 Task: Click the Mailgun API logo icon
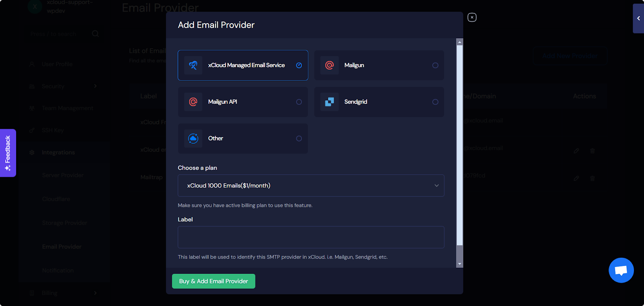(193, 102)
